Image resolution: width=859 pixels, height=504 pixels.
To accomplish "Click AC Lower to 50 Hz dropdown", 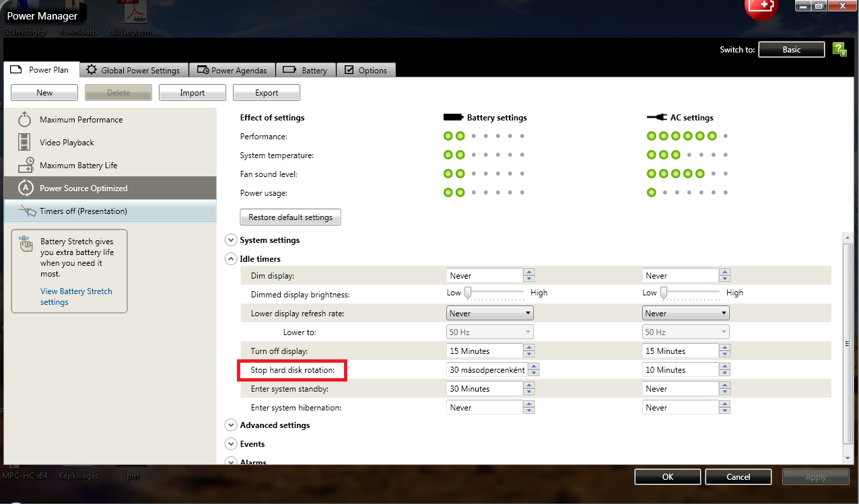I will (x=686, y=332).
